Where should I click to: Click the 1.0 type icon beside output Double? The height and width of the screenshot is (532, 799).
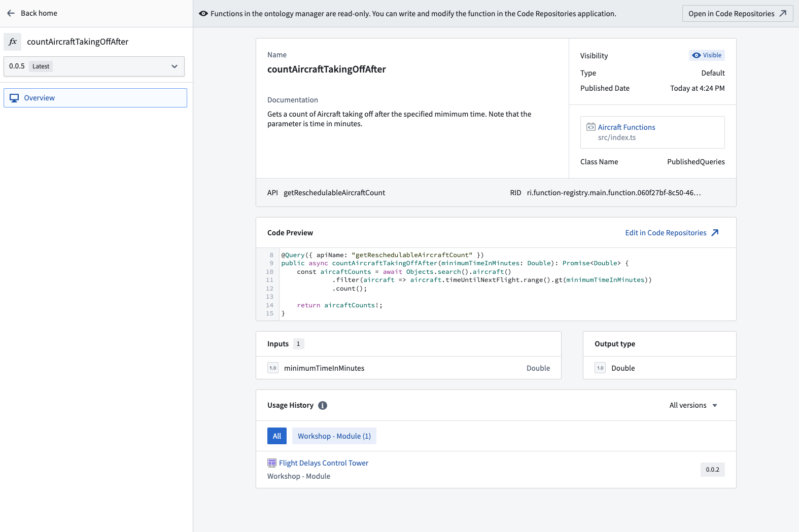point(600,368)
